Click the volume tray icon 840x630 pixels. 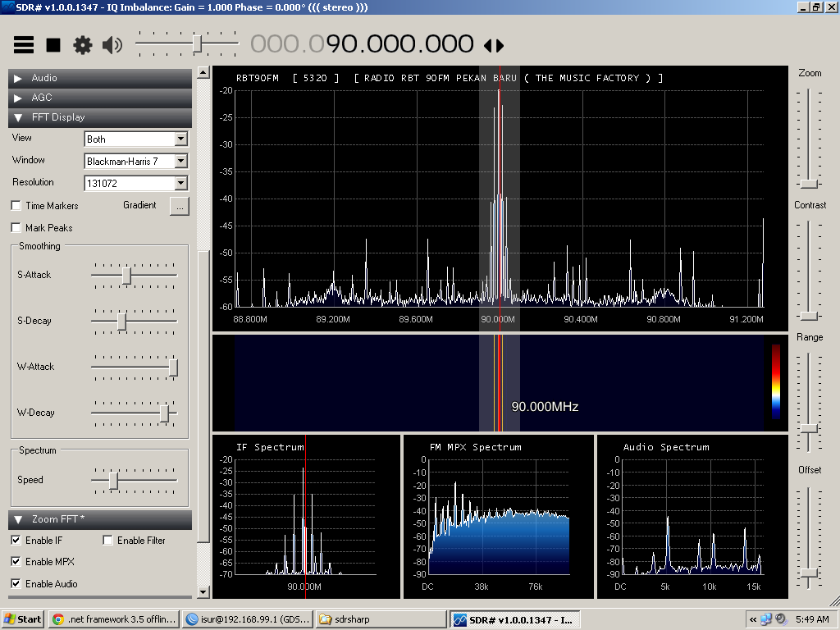[x=781, y=619]
